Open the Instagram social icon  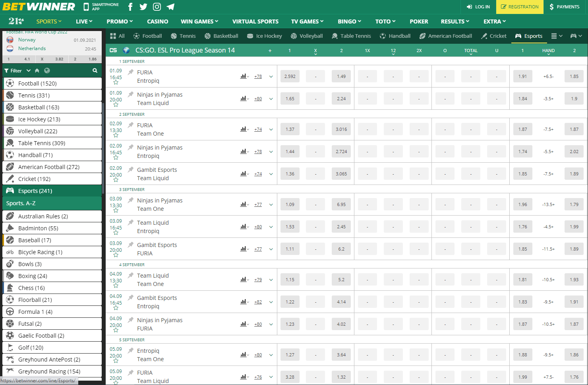pos(157,7)
